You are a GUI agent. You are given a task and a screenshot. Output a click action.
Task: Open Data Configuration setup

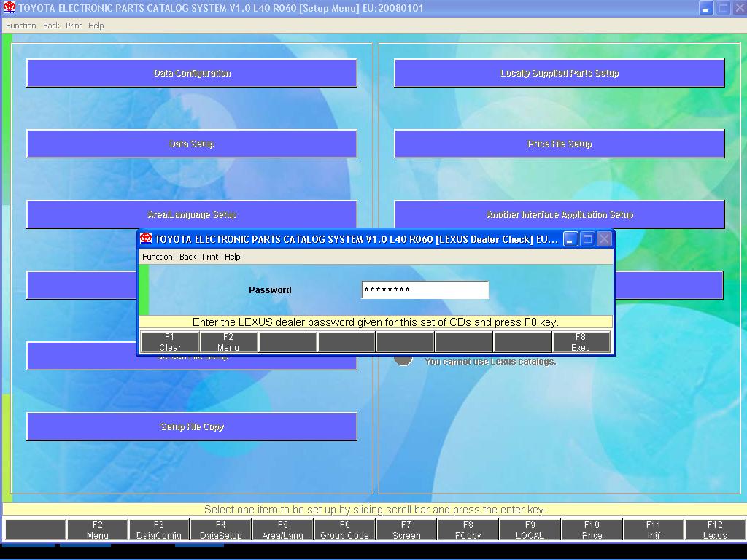192,73
